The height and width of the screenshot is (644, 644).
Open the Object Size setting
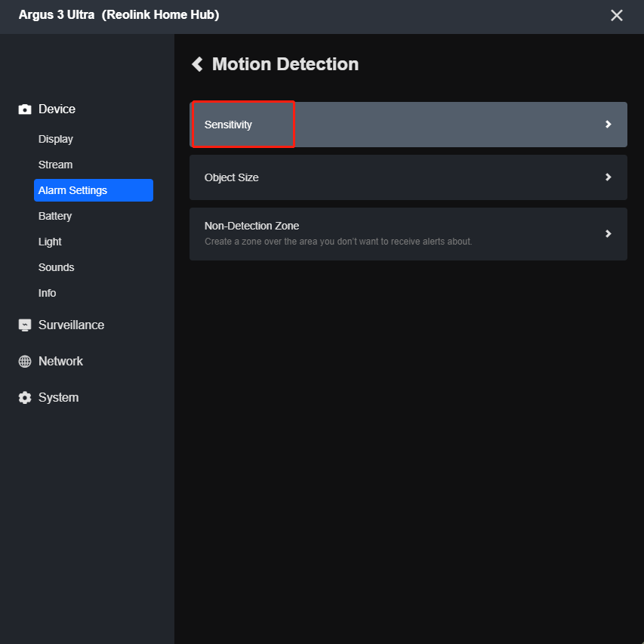[408, 177]
